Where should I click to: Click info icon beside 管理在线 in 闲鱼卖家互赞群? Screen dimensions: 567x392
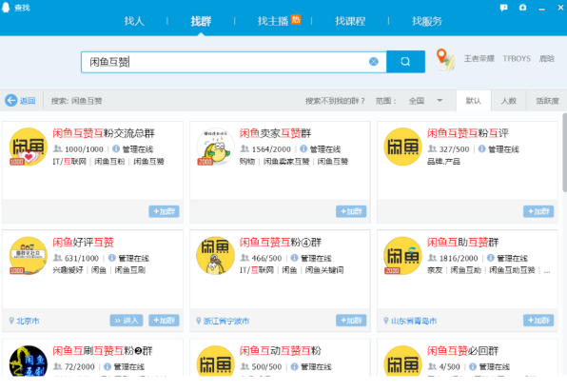click(x=303, y=148)
